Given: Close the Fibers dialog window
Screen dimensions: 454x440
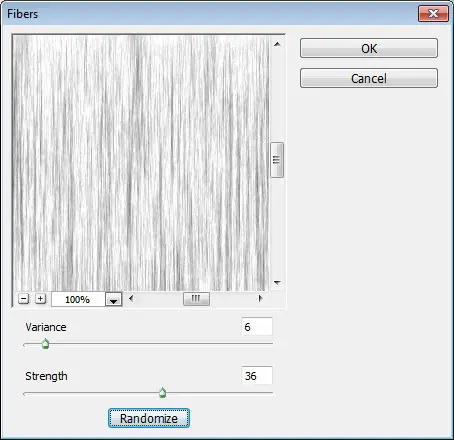Looking at the screenshot, I should 433,14.
